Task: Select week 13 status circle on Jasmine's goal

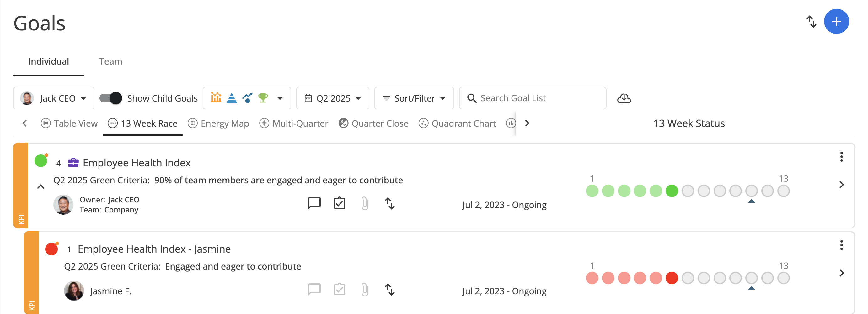Action: (783, 278)
